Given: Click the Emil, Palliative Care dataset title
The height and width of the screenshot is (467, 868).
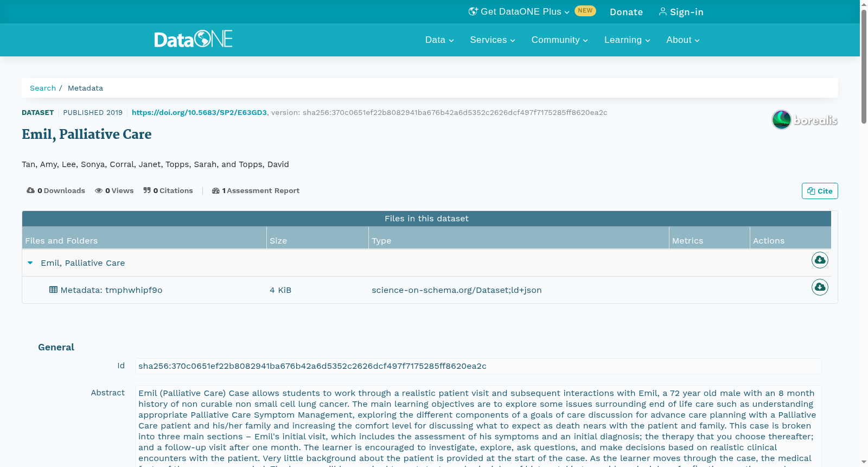Looking at the screenshot, I should click(x=87, y=134).
